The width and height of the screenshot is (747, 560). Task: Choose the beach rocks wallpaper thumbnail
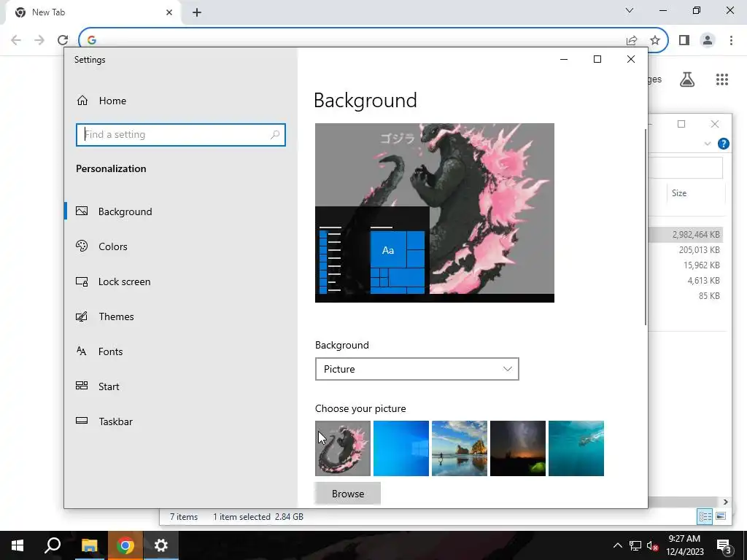tap(460, 448)
